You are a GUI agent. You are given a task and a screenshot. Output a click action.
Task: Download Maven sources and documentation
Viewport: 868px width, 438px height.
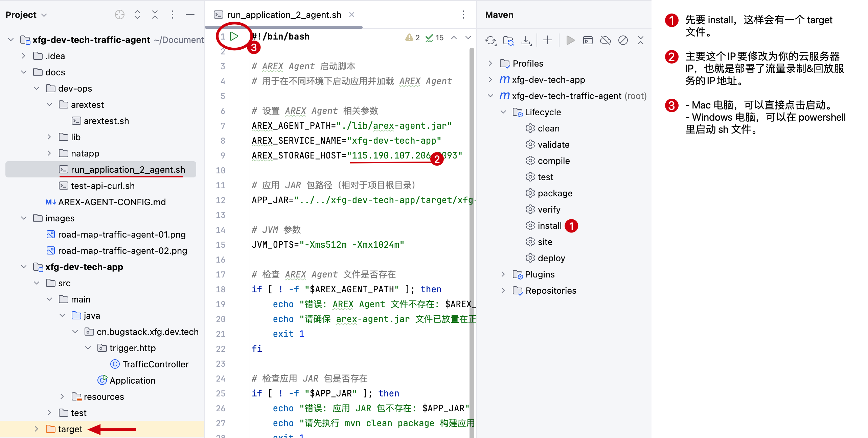526,40
